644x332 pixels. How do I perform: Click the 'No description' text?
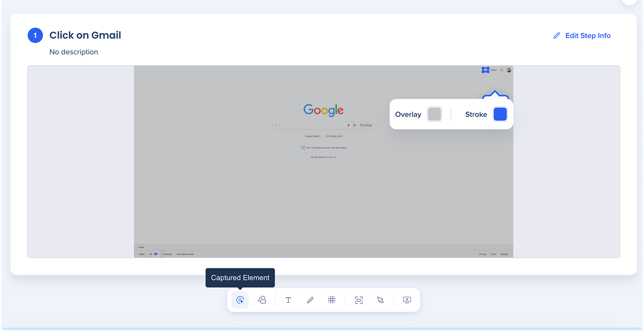click(x=74, y=52)
